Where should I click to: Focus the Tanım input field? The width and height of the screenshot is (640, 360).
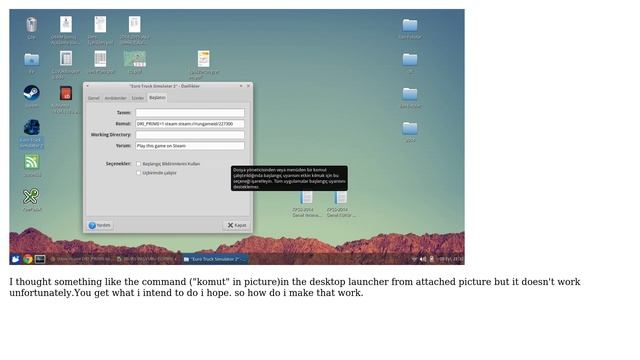[190, 113]
